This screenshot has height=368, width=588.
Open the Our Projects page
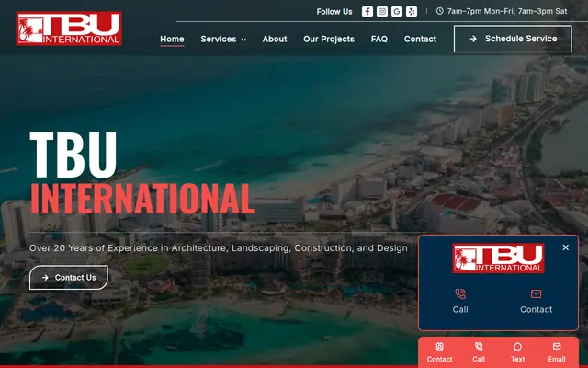point(329,39)
